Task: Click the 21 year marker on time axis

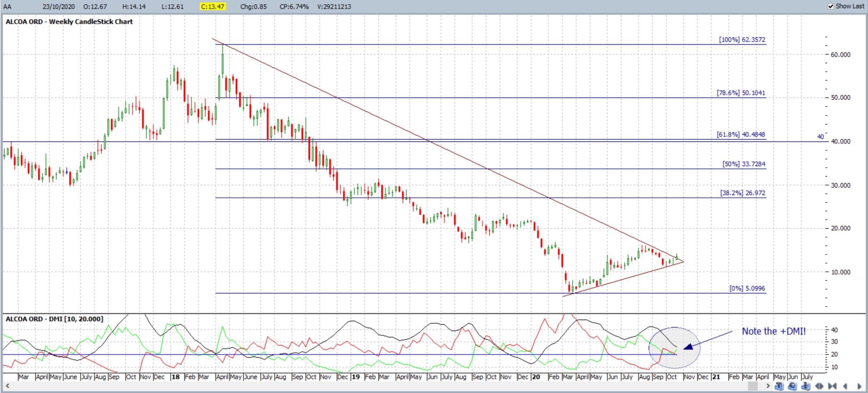Action: (x=716, y=377)
